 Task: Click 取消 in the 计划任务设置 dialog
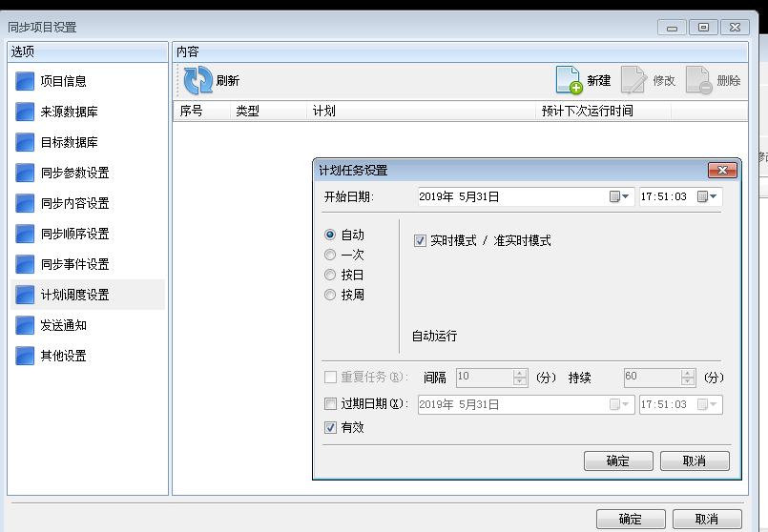coord(695,461)
